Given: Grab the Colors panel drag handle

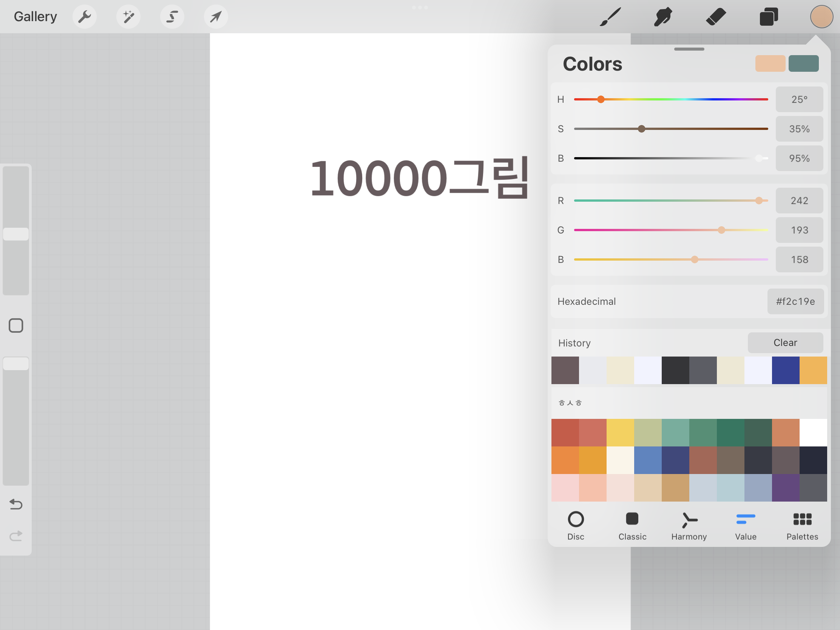Looking at the screenshot, I should (x=689, y=49).
